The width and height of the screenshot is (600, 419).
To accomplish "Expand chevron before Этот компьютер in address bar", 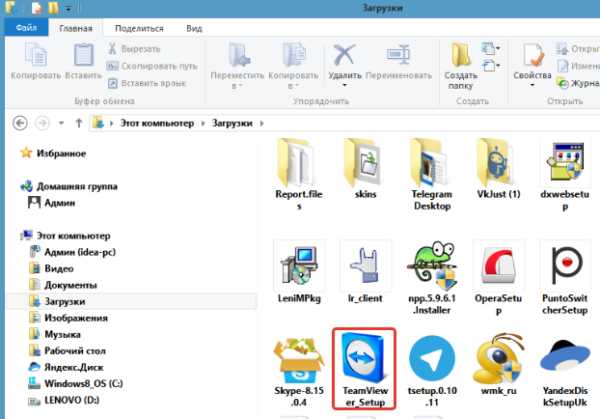I will [112, 123].
